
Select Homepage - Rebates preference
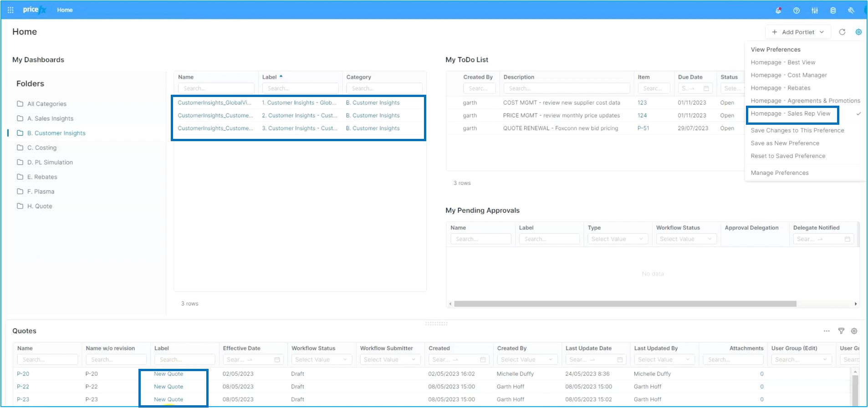coord(781,88)
